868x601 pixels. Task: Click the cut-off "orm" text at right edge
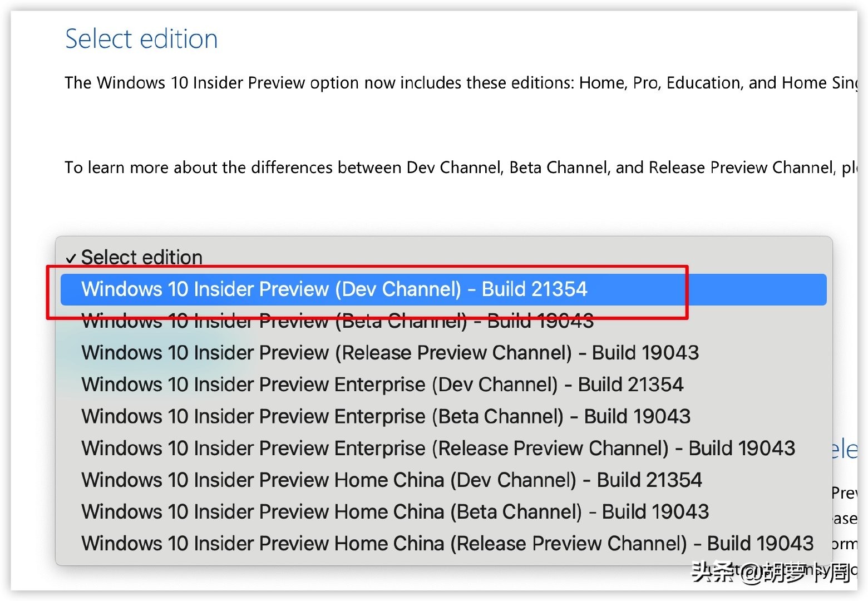click(844, 544)
